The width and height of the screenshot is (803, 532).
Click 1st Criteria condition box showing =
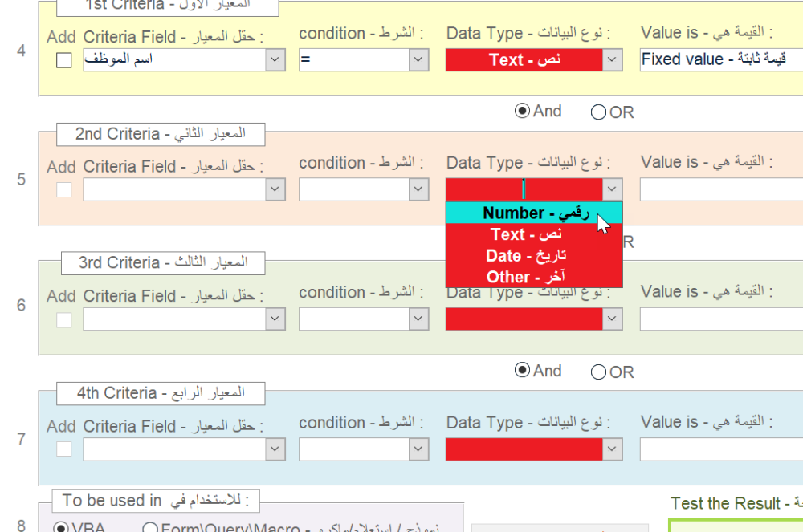point(354,60)
